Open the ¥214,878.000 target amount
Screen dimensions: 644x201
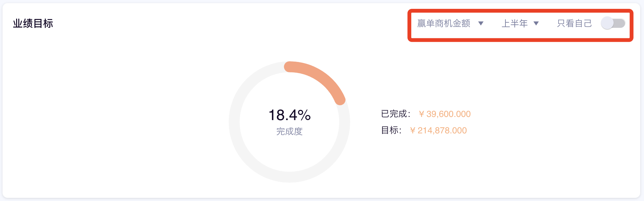point(438,131)
